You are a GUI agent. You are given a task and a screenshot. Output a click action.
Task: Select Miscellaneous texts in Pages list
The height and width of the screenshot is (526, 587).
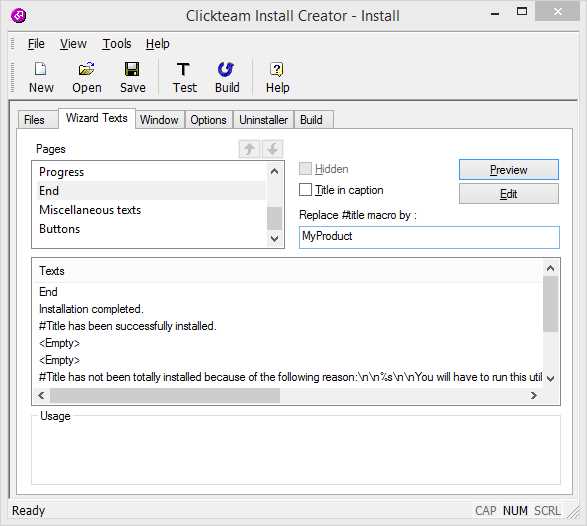90,210
